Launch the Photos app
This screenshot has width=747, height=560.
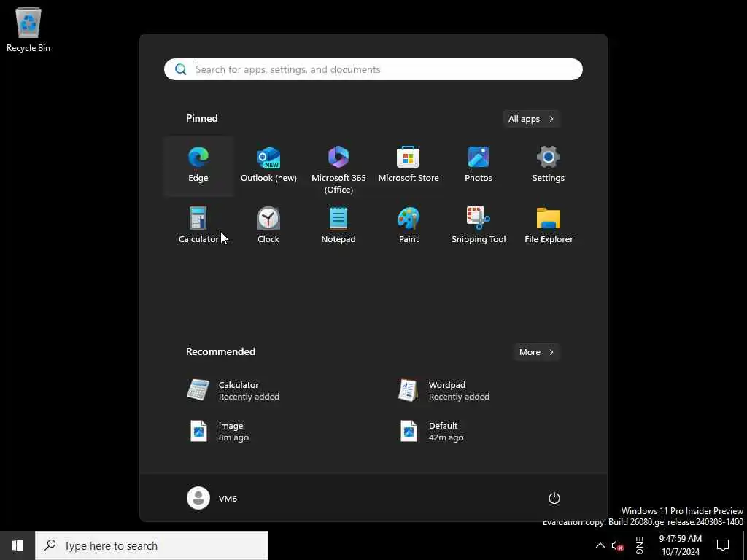479,166
